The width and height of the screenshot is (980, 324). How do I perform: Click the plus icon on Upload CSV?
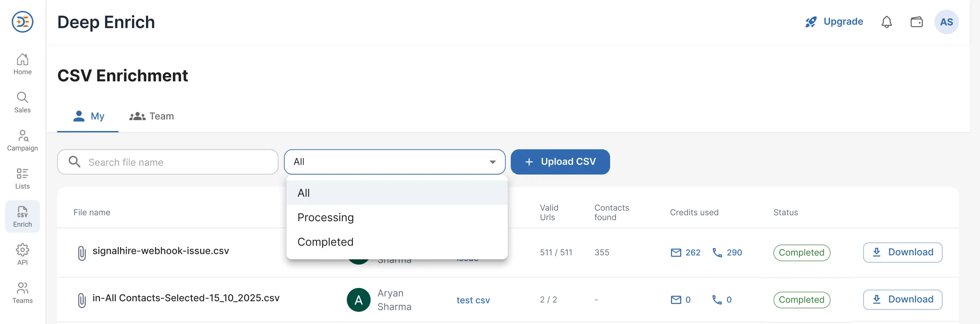529,162
